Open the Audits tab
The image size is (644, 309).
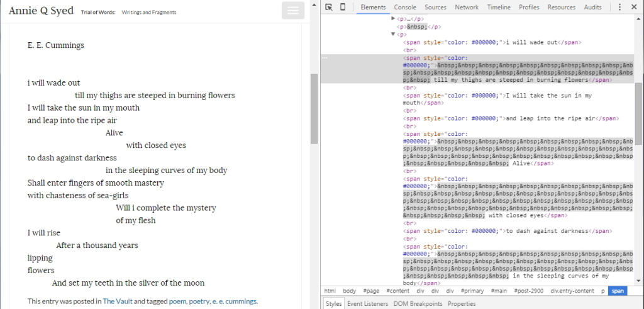coord(592,7)
